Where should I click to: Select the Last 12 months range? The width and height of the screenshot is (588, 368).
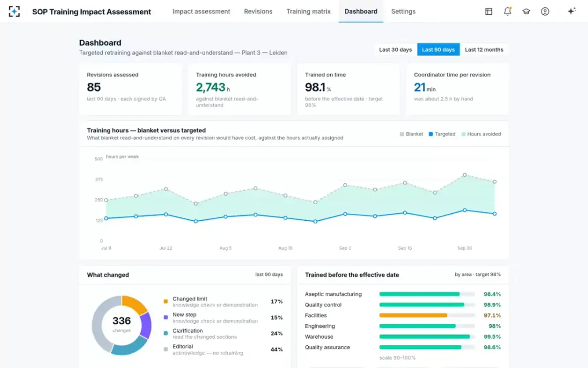click(x=484, y=50)
